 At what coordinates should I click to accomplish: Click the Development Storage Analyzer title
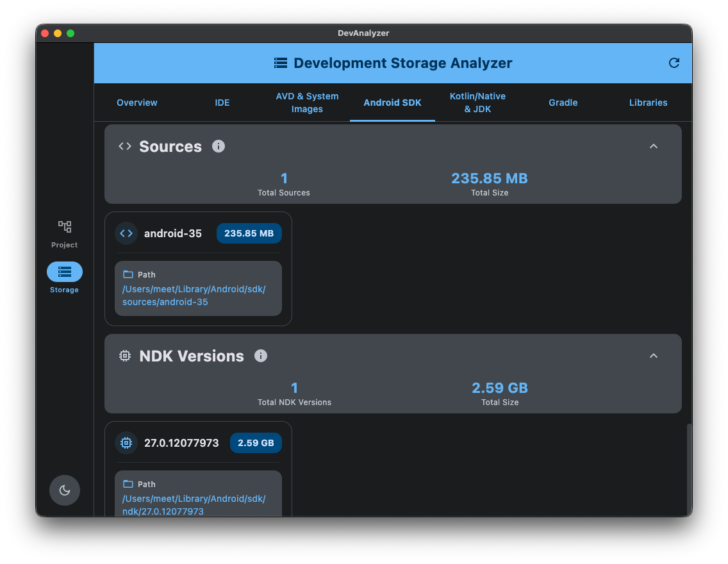(402, 63)
